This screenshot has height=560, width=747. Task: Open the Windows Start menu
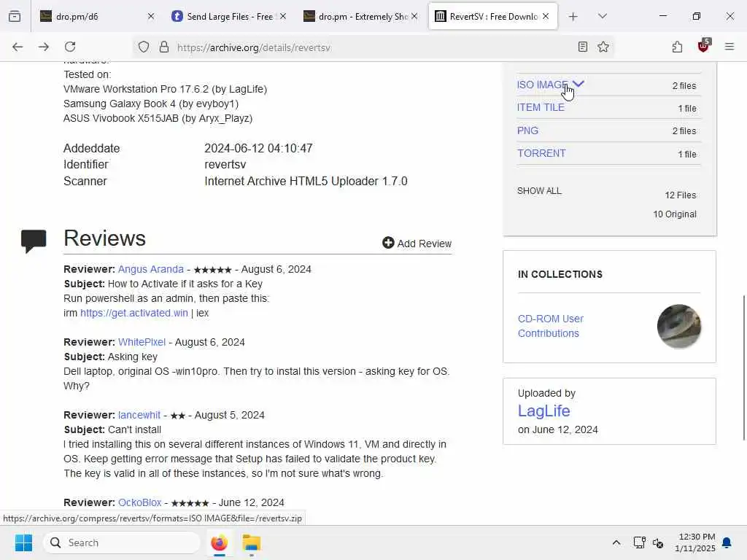coord(23,542)
